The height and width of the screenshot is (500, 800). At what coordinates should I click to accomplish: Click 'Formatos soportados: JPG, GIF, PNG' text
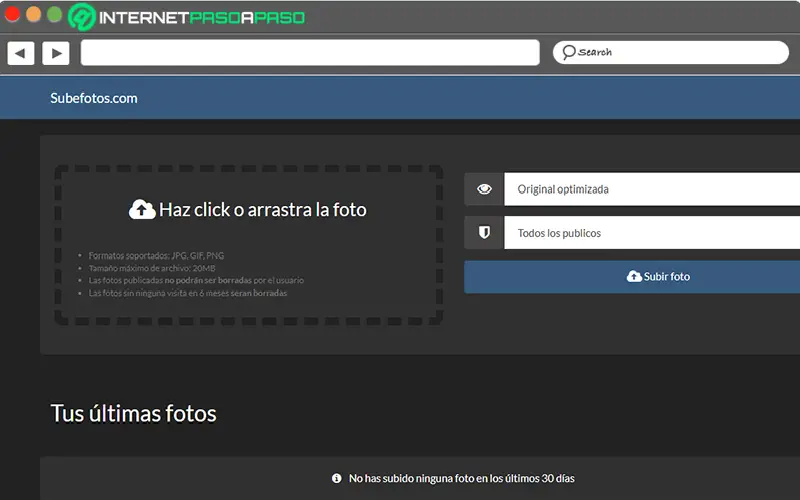click(156, 256)
